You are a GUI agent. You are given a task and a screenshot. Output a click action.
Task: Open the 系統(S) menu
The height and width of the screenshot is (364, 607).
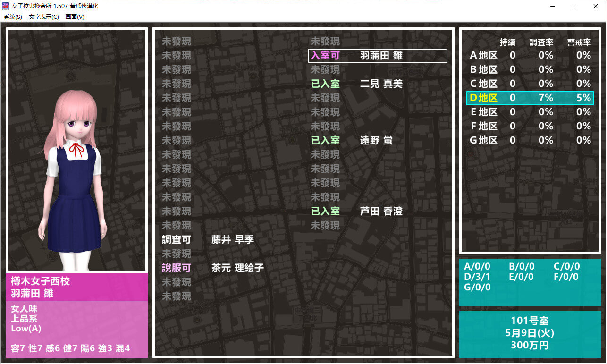(x=13, y=17)
